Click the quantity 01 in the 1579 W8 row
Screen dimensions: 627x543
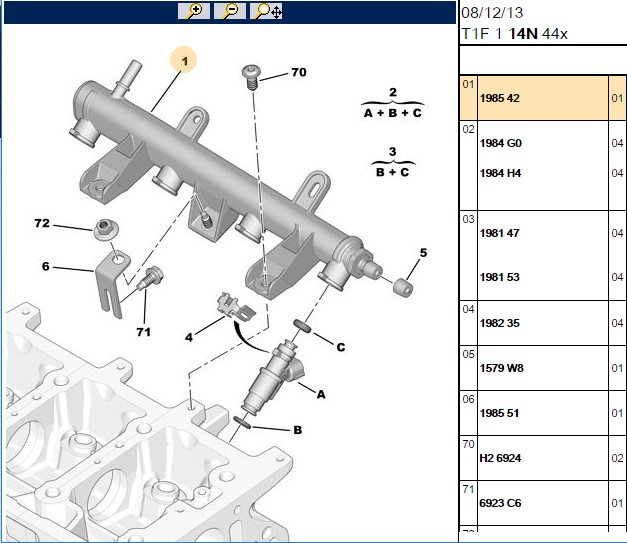click(x=617, y=368)
